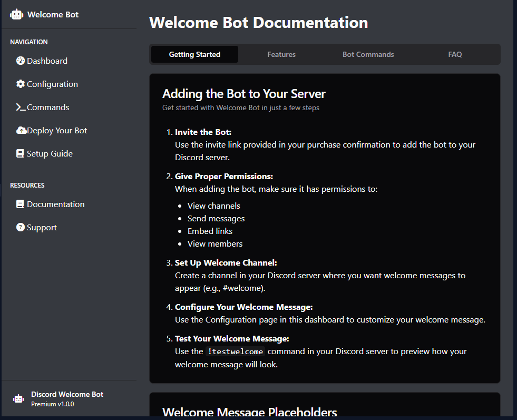Select the FAQ tab

point(455,54)
